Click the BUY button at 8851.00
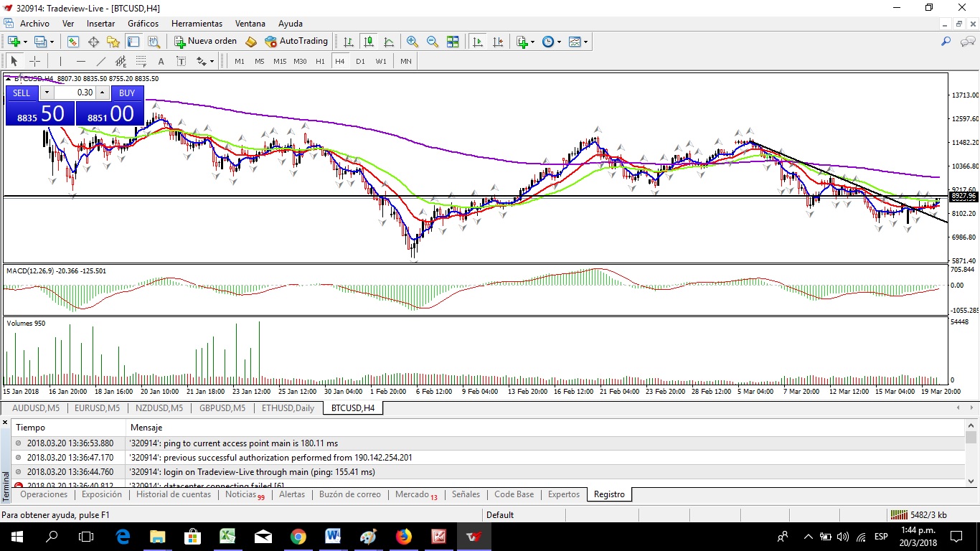Screen dimensions: 980x551 (110, 105)
